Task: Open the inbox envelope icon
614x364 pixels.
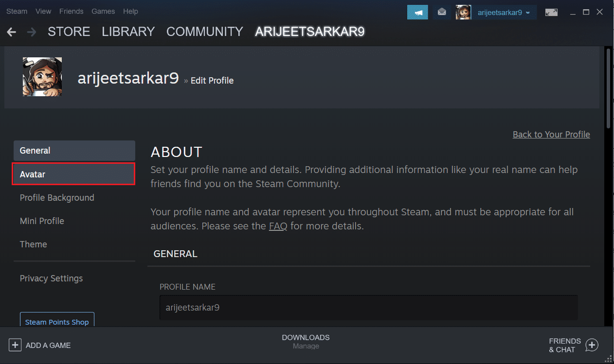Action: [x=442, y=12]
